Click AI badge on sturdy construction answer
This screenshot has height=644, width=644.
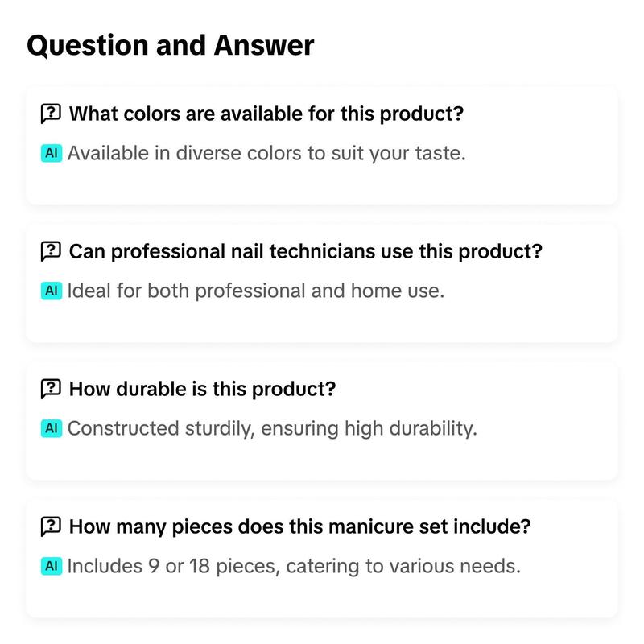tap(52, 428)
